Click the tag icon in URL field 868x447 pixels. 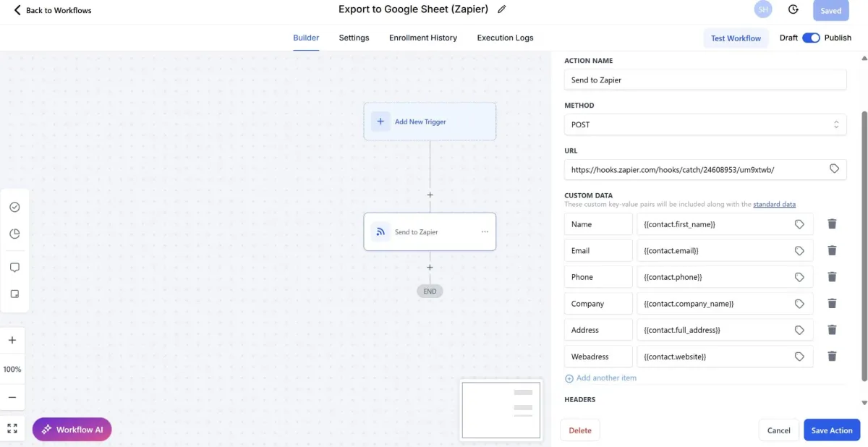(834, 169)
